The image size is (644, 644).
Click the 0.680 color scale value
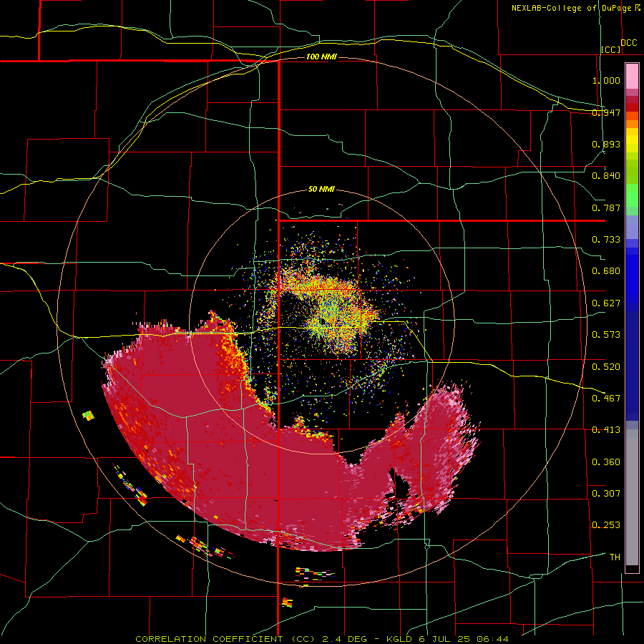click(606, 271)
